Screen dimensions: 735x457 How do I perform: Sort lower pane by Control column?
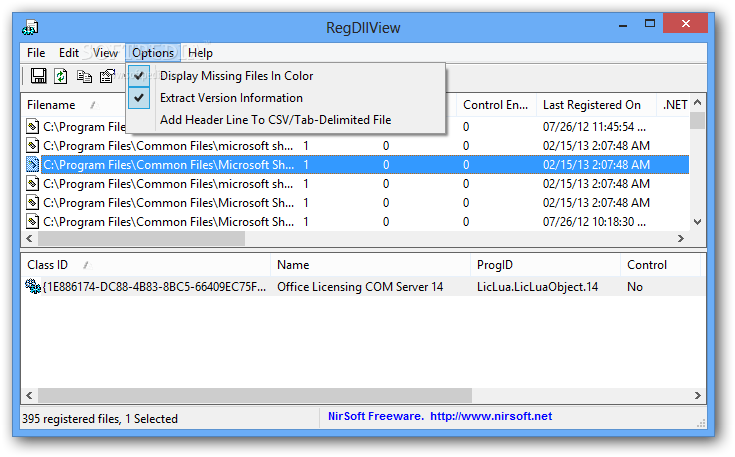pos(660,265)
